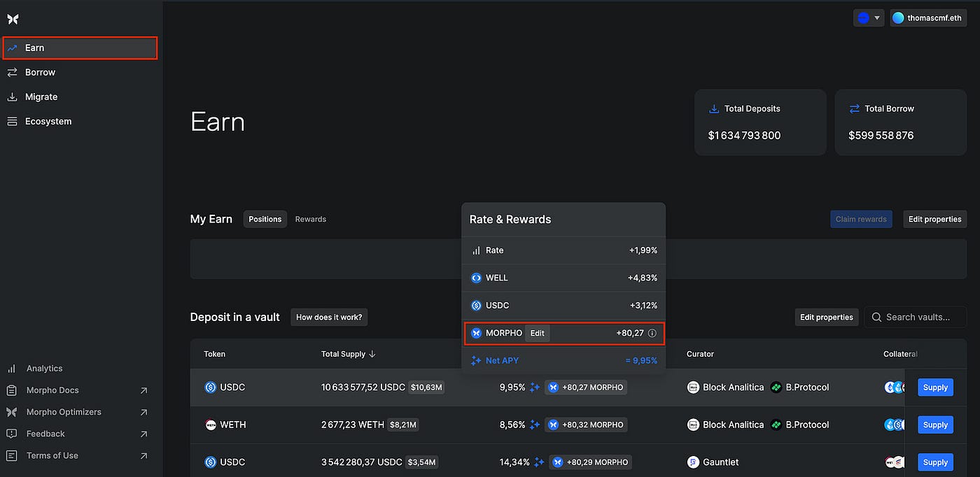Click the +80,29 MORPHO reward badge
The height and width of the screenshot is (477, 980).
(x=590, y=462)
